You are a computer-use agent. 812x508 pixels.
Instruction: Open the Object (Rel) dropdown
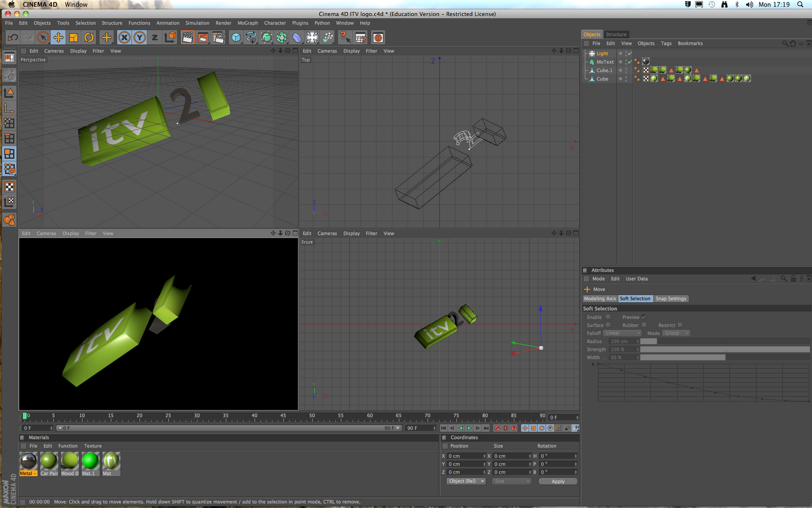pos(466,481)
